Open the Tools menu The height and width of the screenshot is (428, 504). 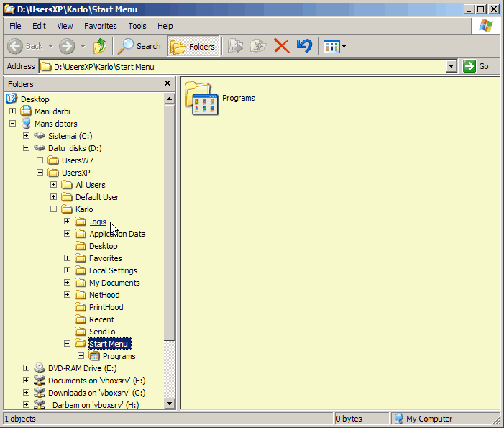(137, 26)
